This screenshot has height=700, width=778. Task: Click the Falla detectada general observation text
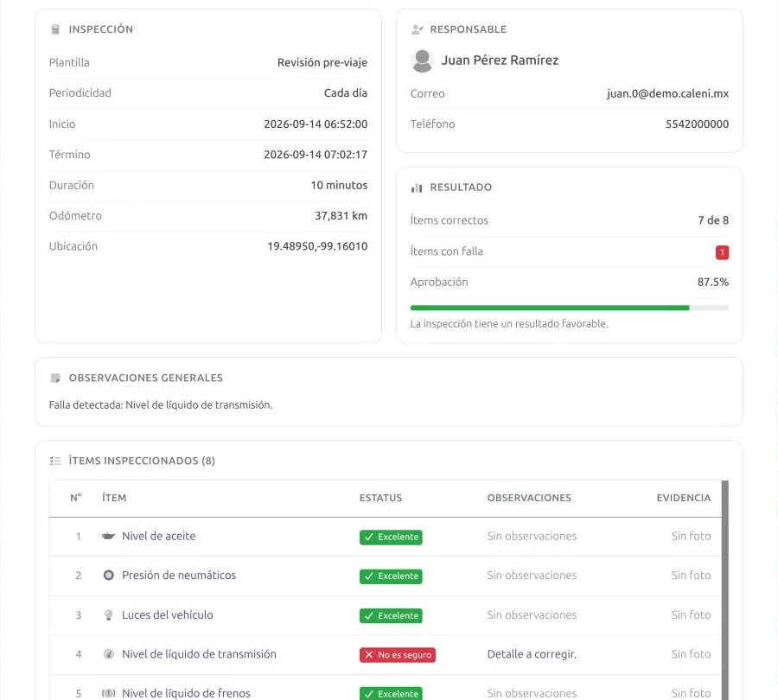tap(161, 404)
